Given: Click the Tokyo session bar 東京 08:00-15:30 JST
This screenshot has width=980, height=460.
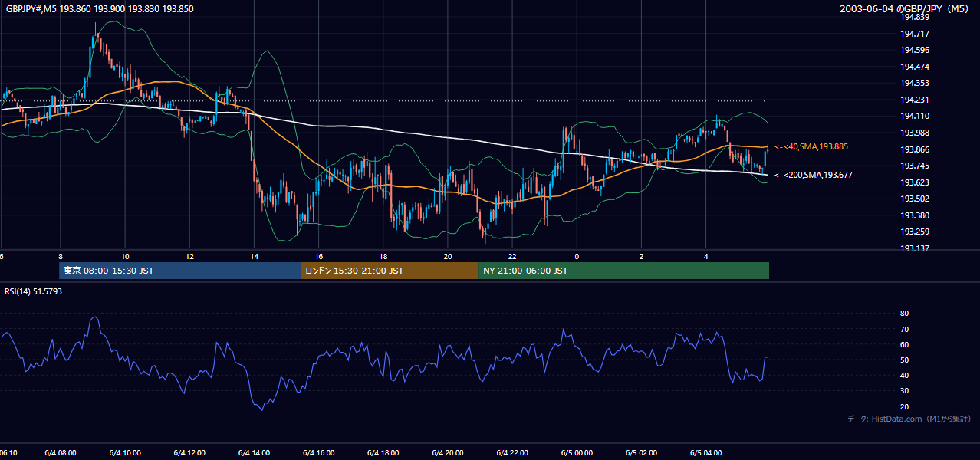Looking at the screenshot, I should click(180, 271).
